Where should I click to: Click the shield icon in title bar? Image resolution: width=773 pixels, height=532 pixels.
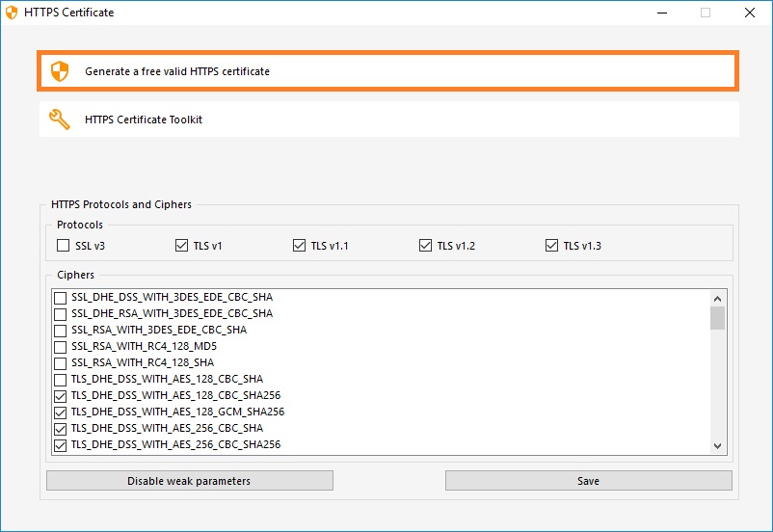(x=12, y=13)
